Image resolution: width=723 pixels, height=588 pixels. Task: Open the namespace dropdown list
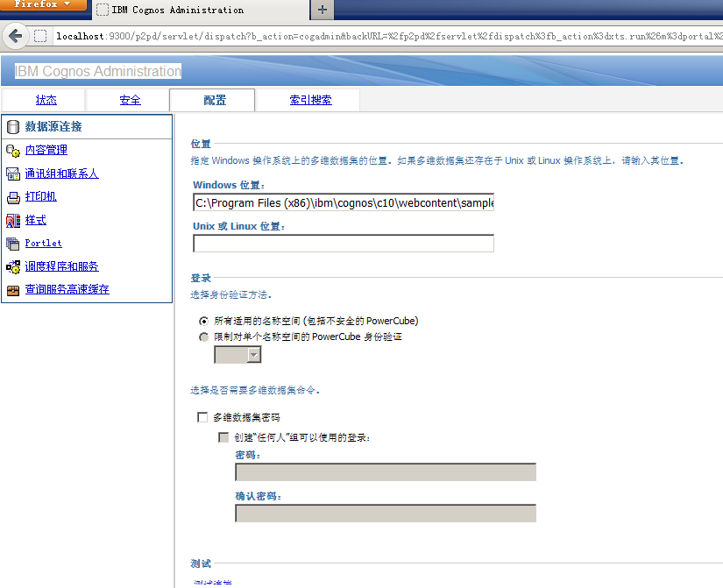[x=237, y=355]
